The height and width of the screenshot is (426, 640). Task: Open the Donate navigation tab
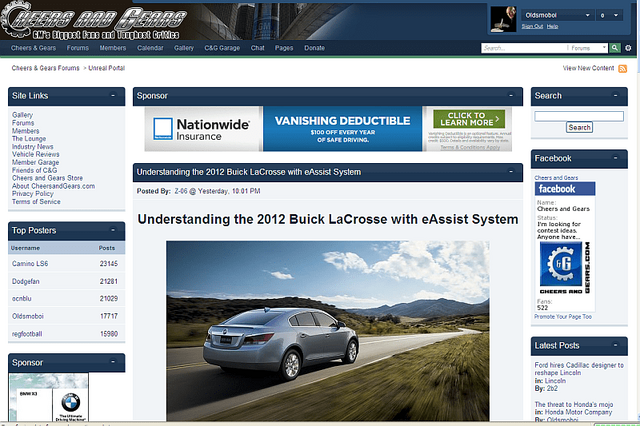click(x=314, y=48)
